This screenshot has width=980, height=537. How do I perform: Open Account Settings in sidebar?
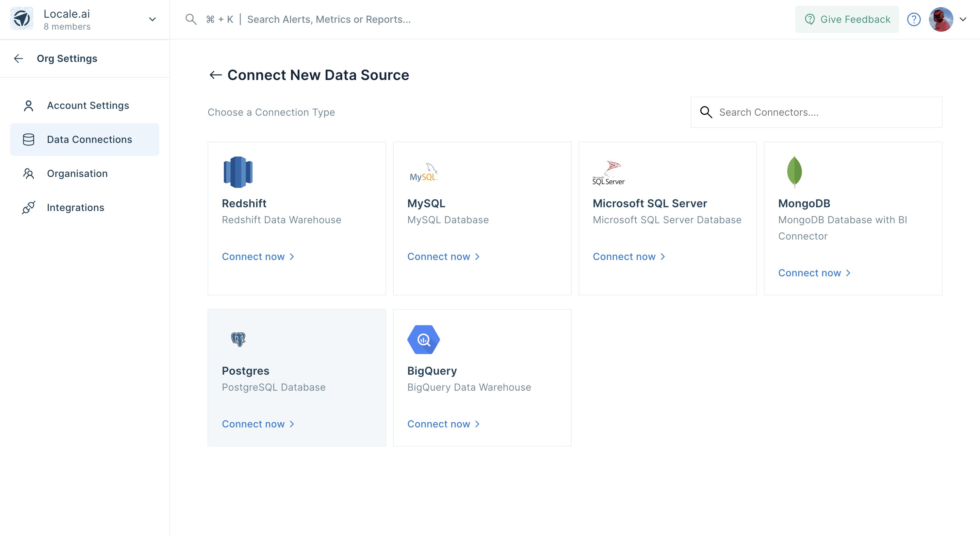pyautogui.click(x=87, y=105)
